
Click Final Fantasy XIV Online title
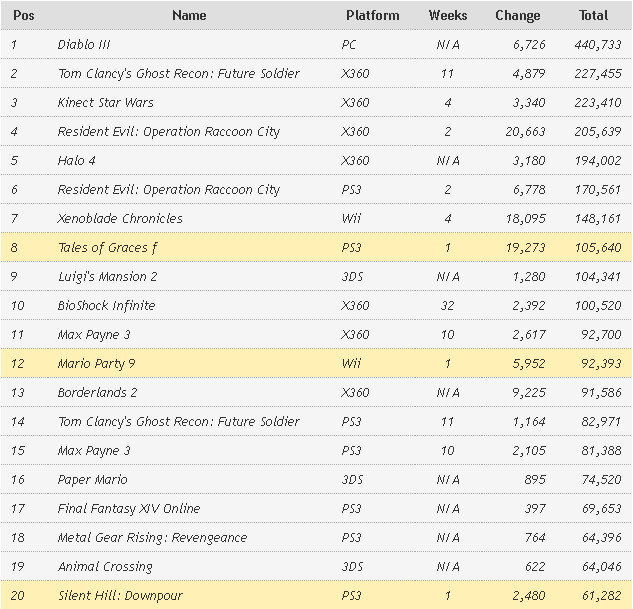tap(128, 508)
